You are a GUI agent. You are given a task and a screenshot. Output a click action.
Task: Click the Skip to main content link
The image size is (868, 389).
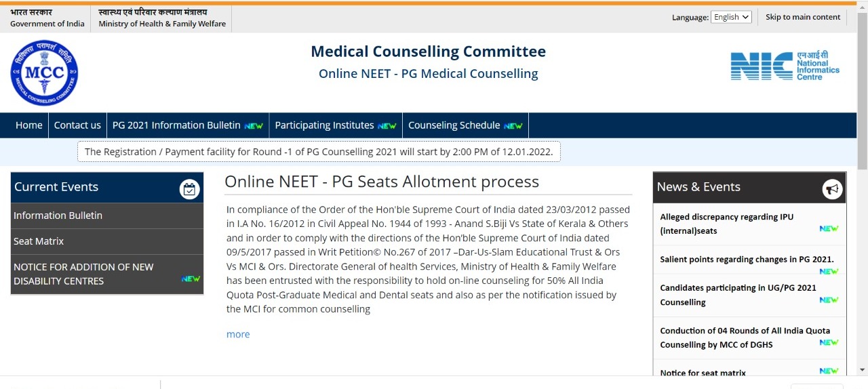803,17
